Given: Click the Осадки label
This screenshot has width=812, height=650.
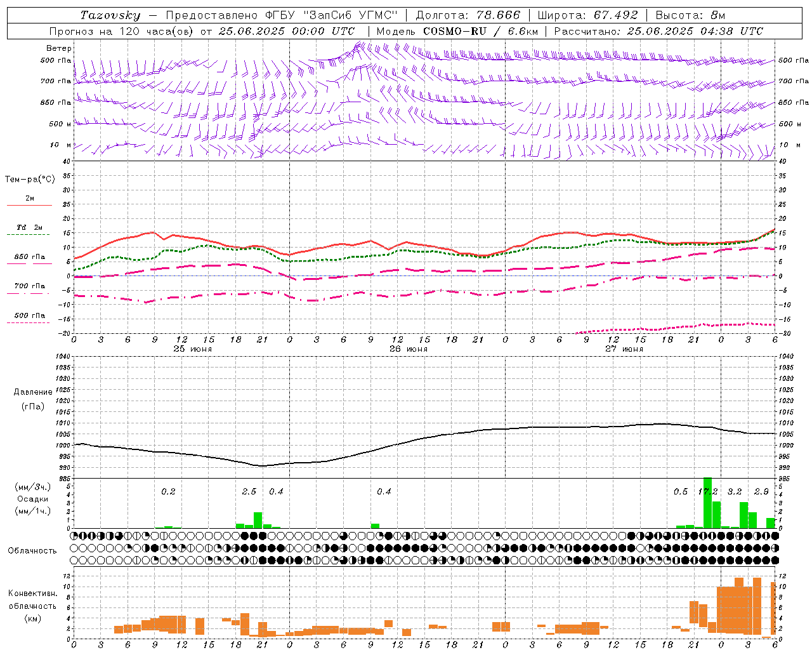Looking at the screenshot, I should pyautogui.click(x=32, y=499).
